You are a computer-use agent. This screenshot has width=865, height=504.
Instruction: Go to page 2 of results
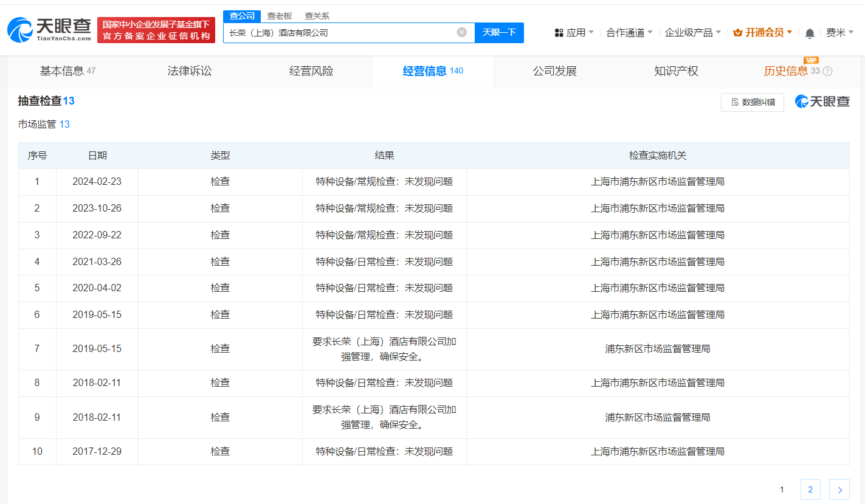[810, 489]
